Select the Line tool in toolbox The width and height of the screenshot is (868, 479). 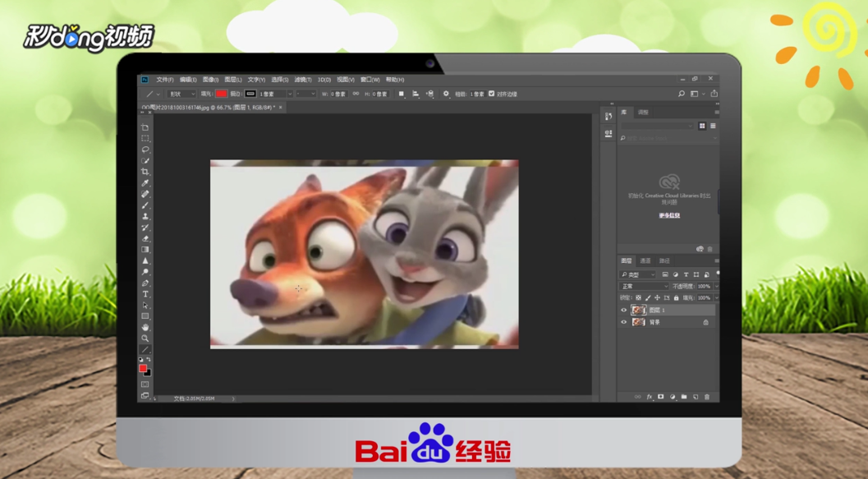click(145, 349)
